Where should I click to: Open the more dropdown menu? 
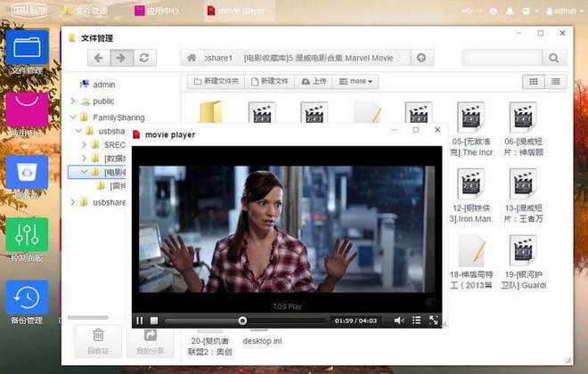point(357,81)
